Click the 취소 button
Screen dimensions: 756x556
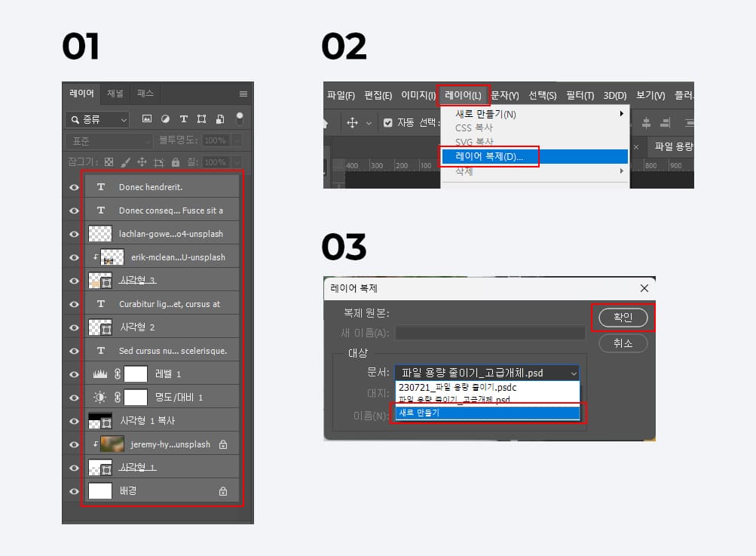click(x=623, y=343)
